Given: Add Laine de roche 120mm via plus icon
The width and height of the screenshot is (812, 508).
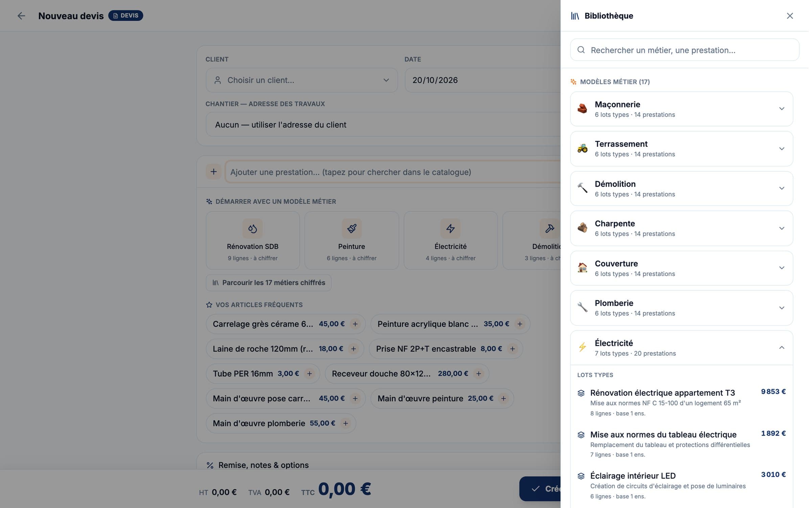Looking at the screenshot, I should pyautogui.click(x=353, y=349).
